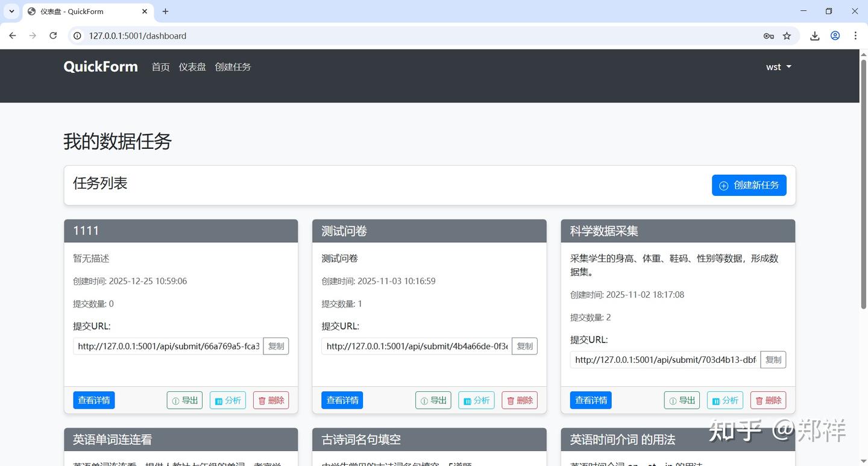Expand the tab search dropdown
868x466 pixels.
pyautogui.click(x=11, y=11)
